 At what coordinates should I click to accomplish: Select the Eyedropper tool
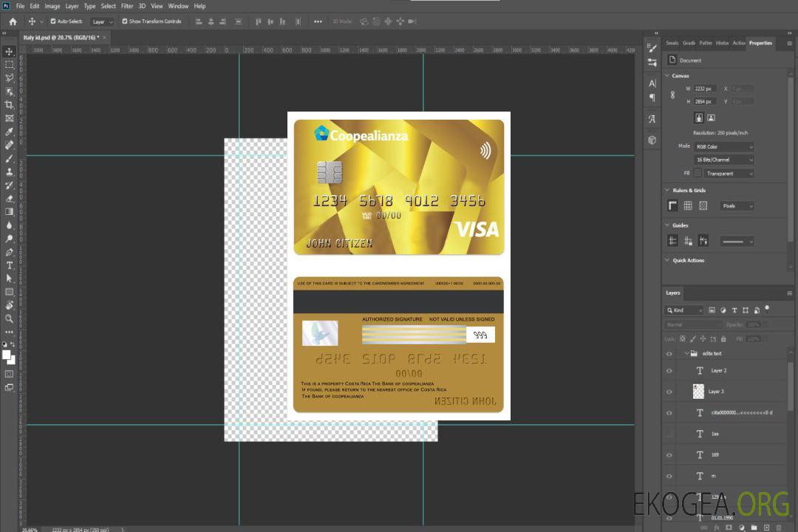click(9, 132)
